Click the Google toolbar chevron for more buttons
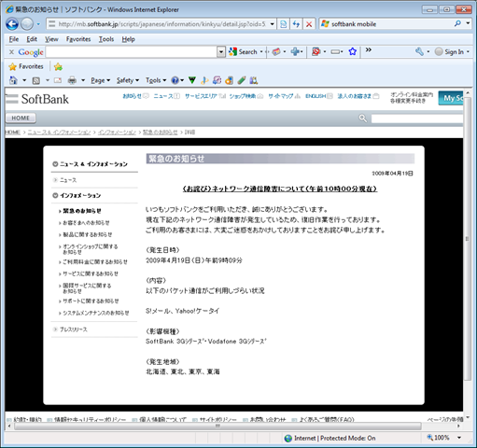The image size is (477, 448). point(369,49)
